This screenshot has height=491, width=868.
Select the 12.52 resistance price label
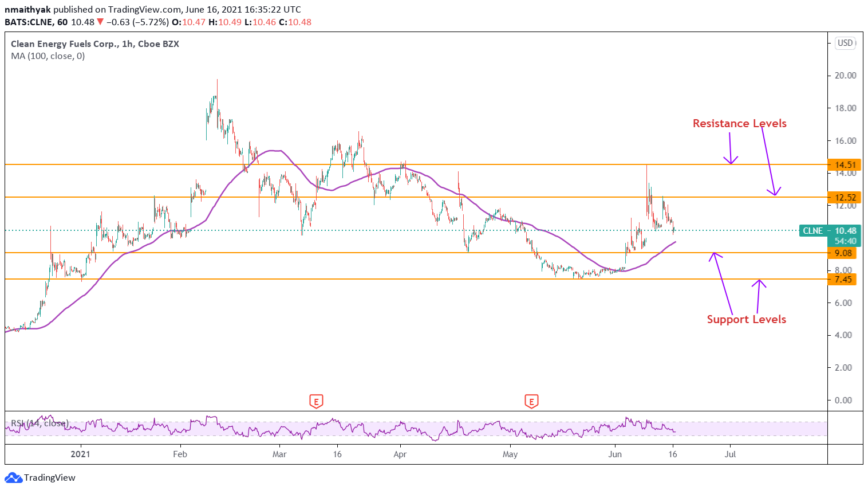click(845, 198)
